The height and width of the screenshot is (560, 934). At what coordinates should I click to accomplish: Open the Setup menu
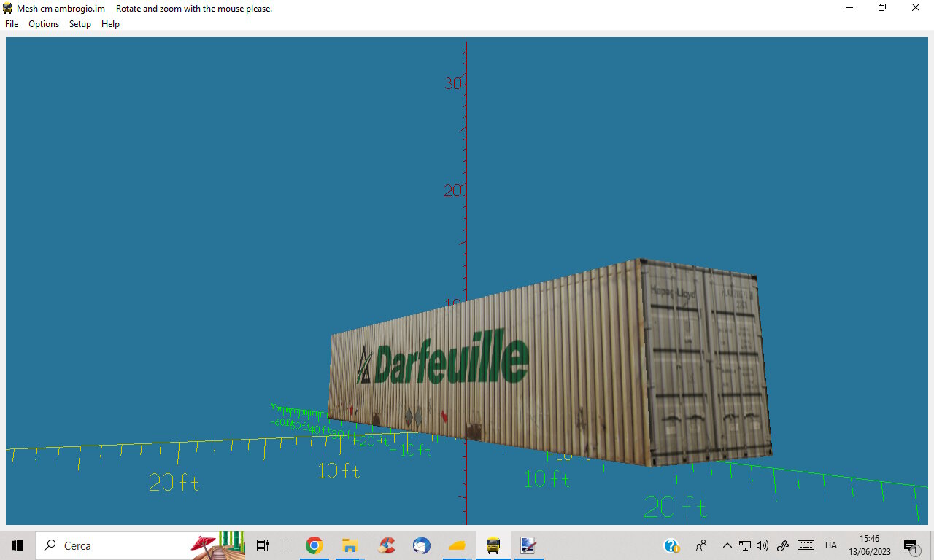(x=80, y=24)
